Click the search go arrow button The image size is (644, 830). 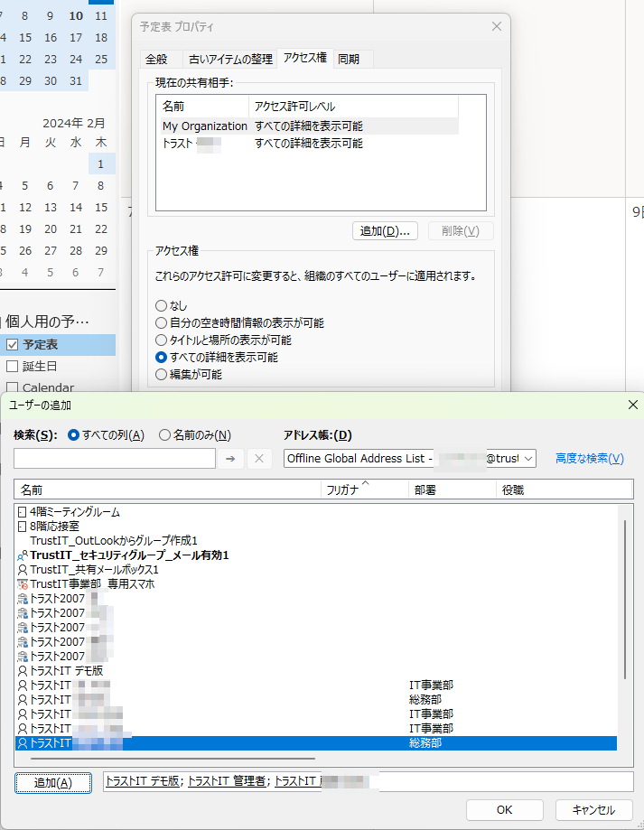[x=230, y=459]
